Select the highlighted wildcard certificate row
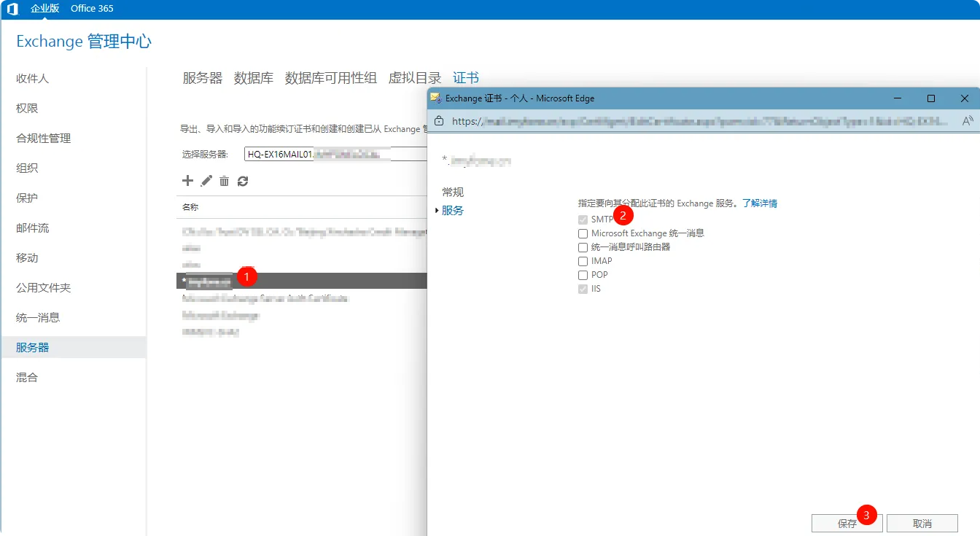The image size is (980, 536). tap(302, 280)
